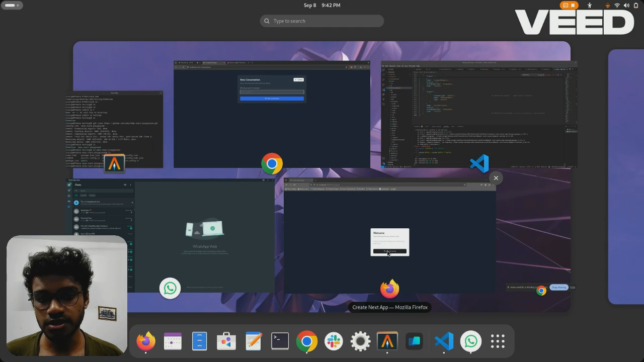Launch the Calendar app in the dock
The width and height of the screenshot is (644, 362).
coord(173,341)
